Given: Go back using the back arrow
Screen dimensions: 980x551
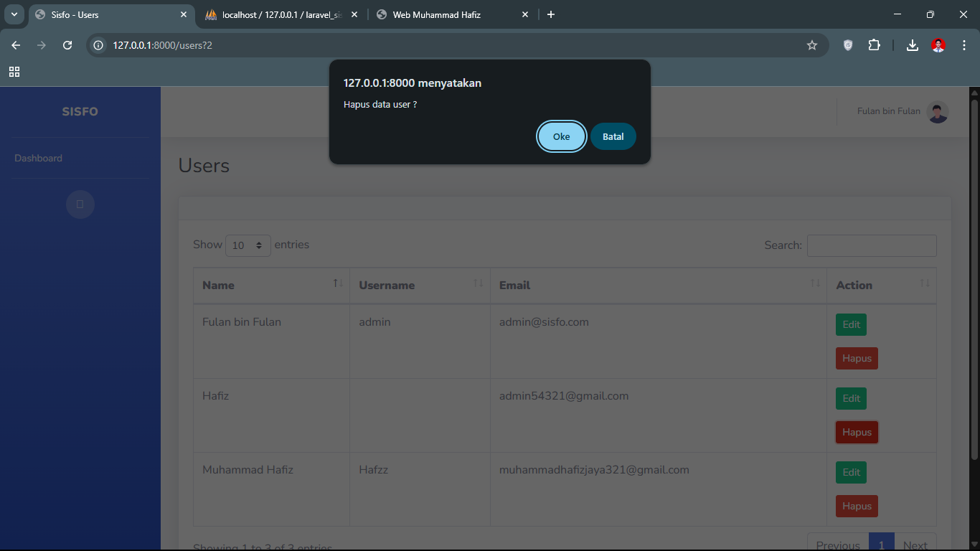Looking at the screenshot, I should click(16, 45).
